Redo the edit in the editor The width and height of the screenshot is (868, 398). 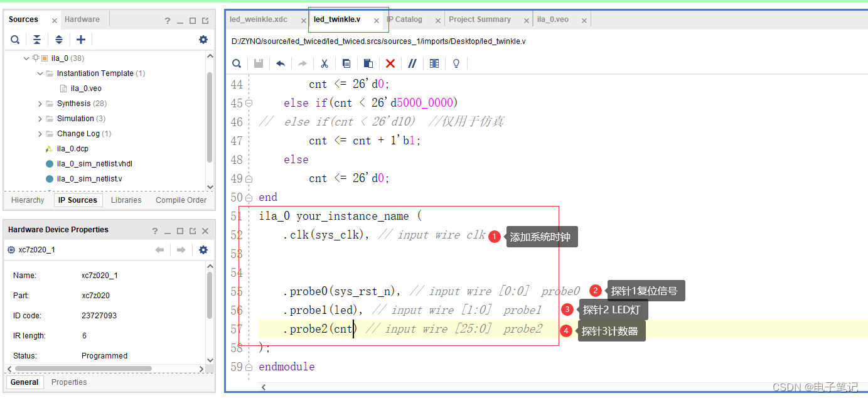click(x=303, y=63)
